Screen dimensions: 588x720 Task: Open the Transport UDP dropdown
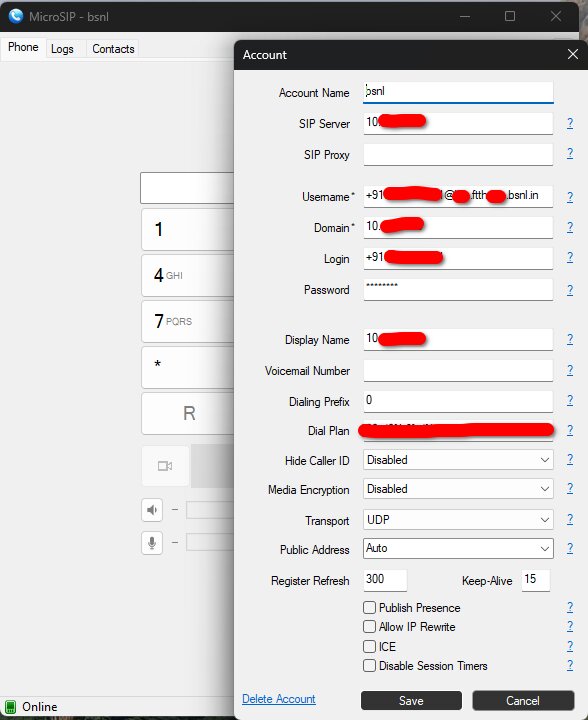coord(458,520)
